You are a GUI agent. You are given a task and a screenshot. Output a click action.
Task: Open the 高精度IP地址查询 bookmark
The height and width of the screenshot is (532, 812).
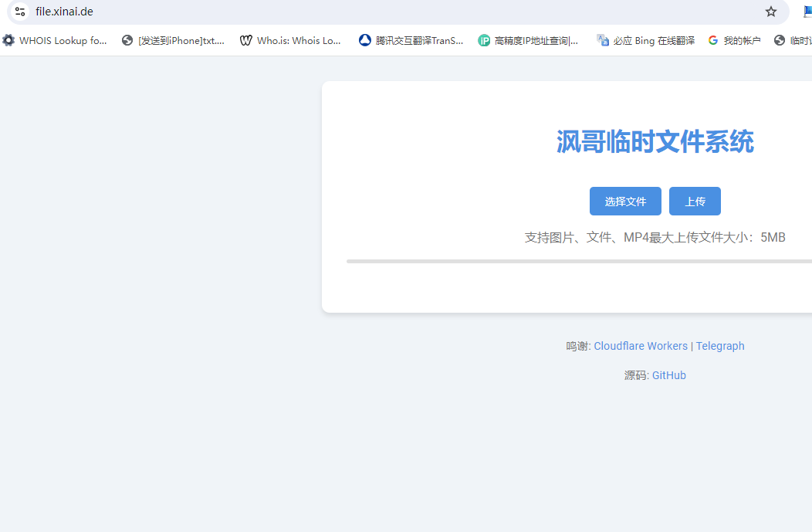click(x=528, y=40)
